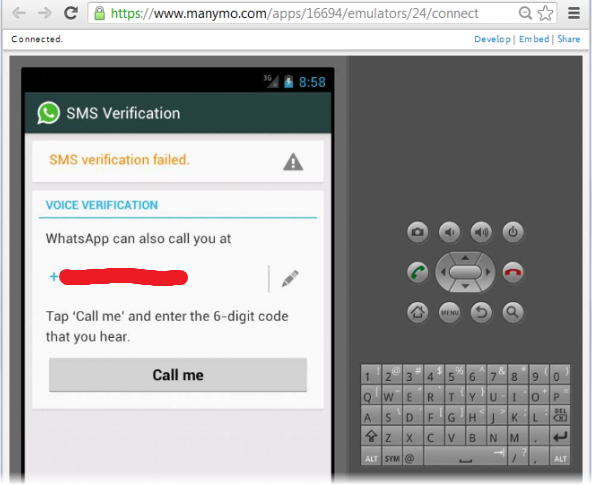This screenshot has width=592, height=485.
Task: Click the spacebar on emulator keyboard
Action: coord(466,456)
